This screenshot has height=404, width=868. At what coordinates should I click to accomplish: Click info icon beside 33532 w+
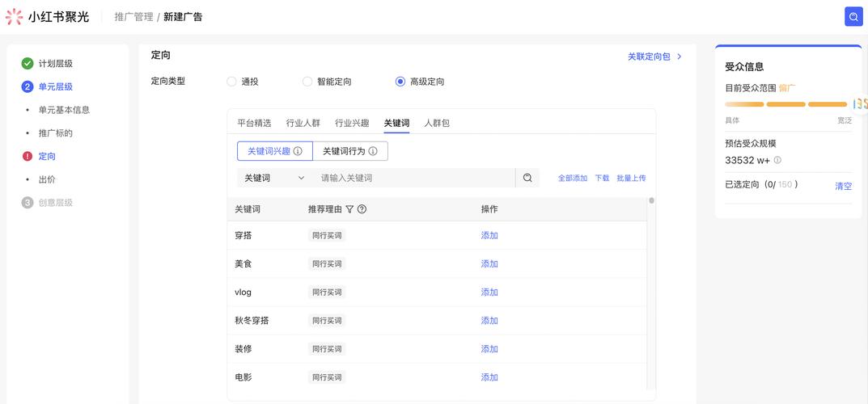(x=777, y=160)
